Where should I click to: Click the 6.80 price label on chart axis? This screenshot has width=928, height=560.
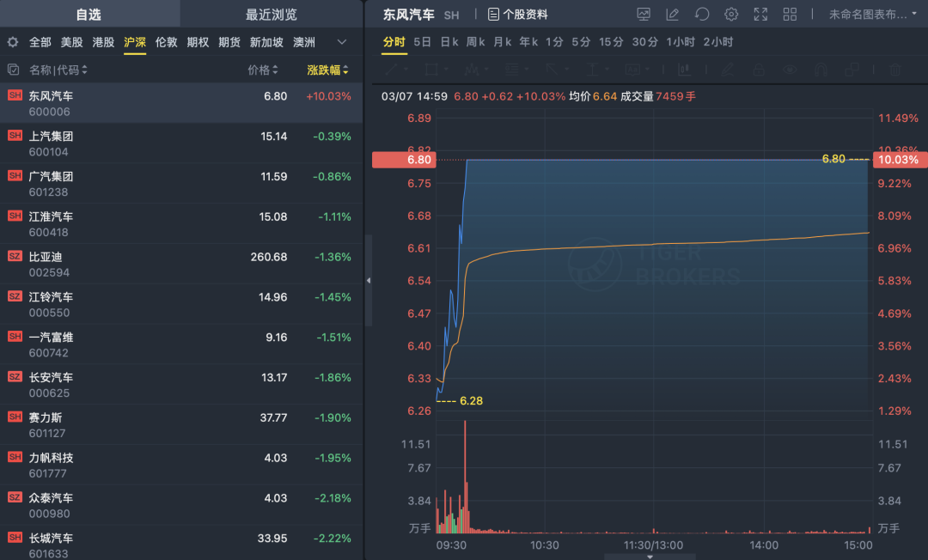pos(404,160)
